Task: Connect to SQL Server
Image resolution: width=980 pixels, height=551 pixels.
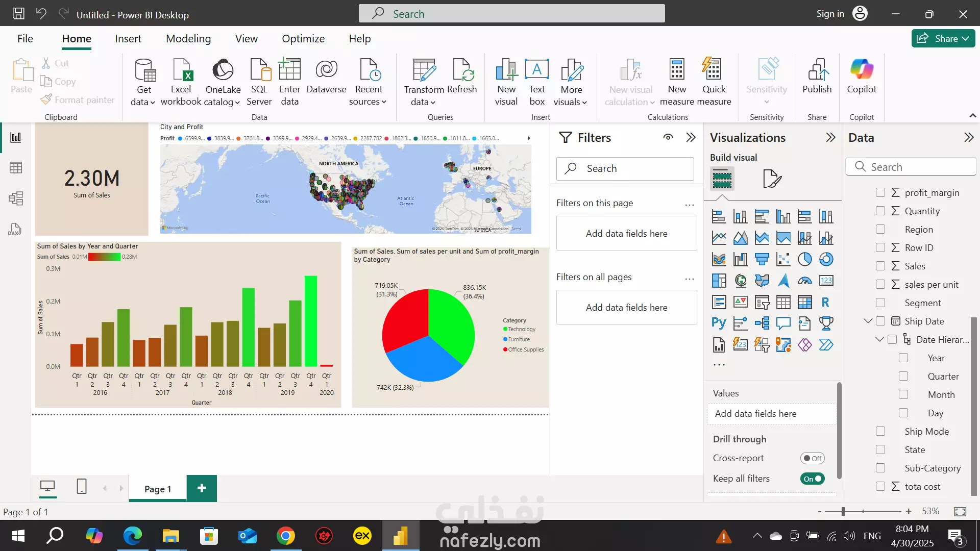Action: pyautogui.click(x=259, y=82)
